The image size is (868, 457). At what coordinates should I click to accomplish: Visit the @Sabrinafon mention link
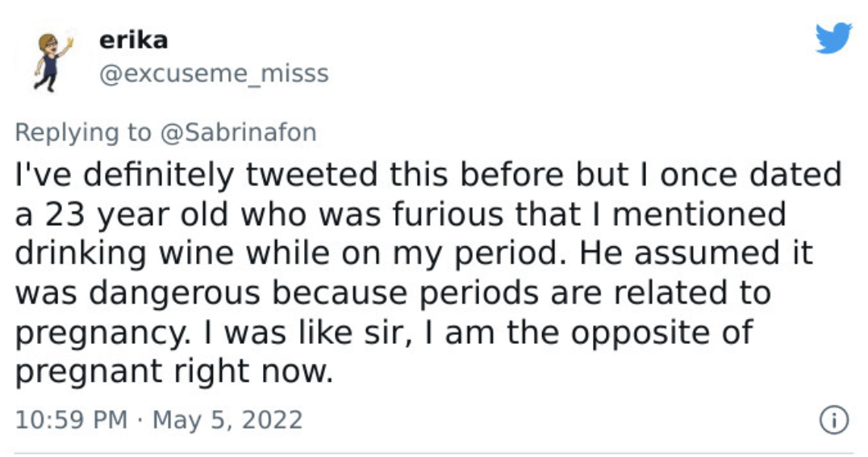(238, 132)
